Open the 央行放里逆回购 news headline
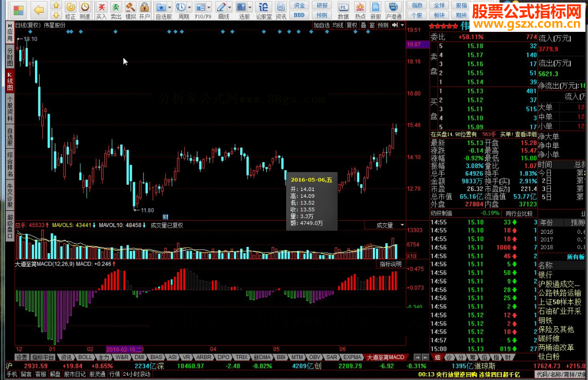Viewport: 588px width, 380px height. [469, 374]
